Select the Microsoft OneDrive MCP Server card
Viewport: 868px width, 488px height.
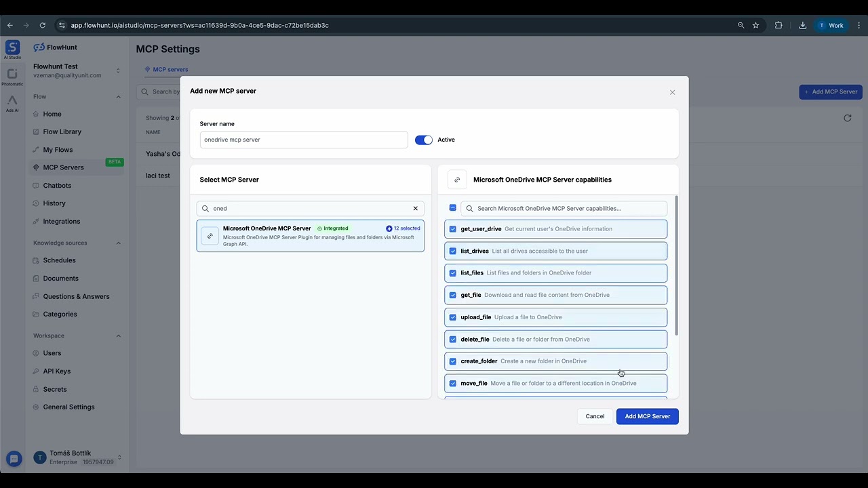[311, 236]
